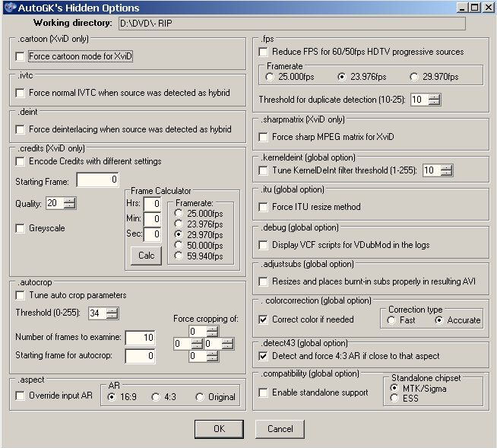The height and width of the screenshot is (448, 497).
Task: Click the credits Starting Frame field
Action: tap(97, 180)
